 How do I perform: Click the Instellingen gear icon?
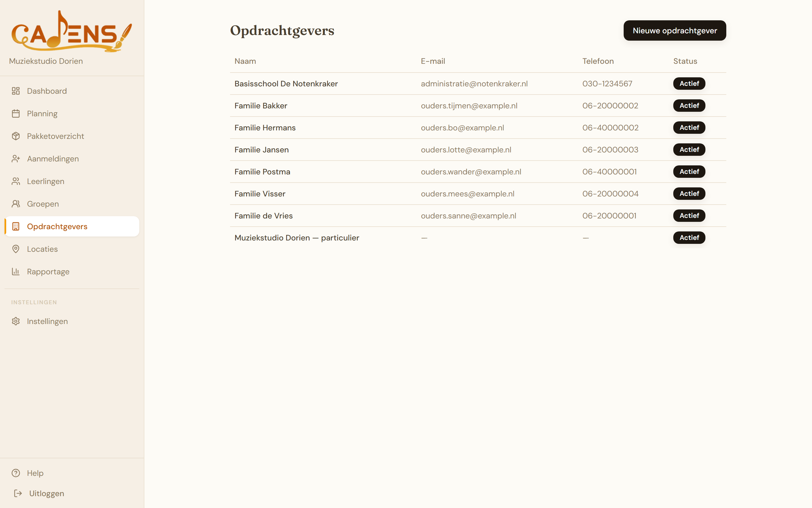(16, 321)
